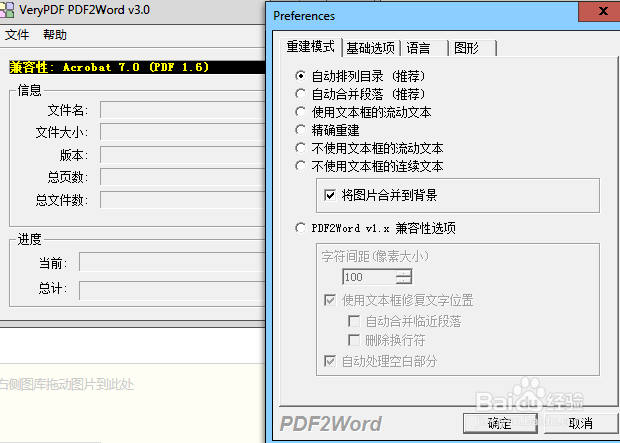The image size is (620, 443).
Task: Cancel preferences with 取消 button
Action: tap(581, 424)
